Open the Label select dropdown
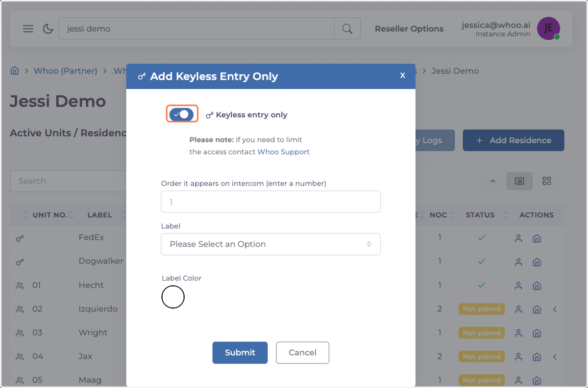Image resolution: width=588 pixels, height=388 pixels. click(270, 244)
